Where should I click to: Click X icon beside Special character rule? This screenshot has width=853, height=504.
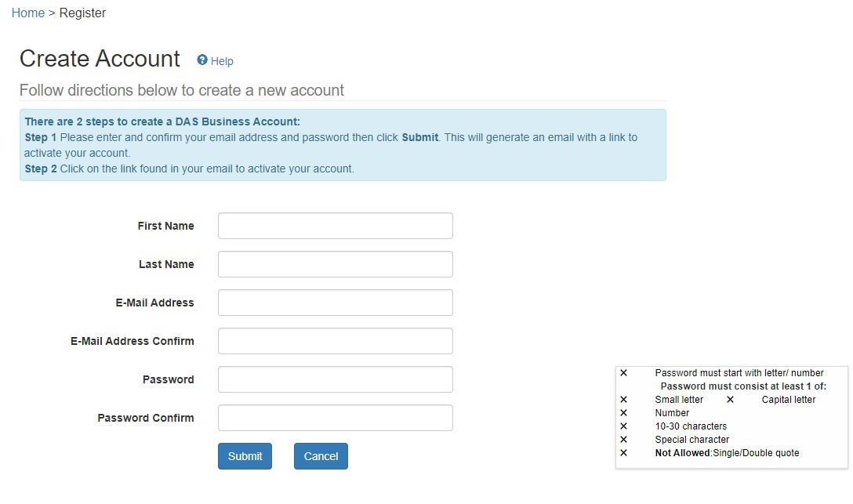coord(623,440)
